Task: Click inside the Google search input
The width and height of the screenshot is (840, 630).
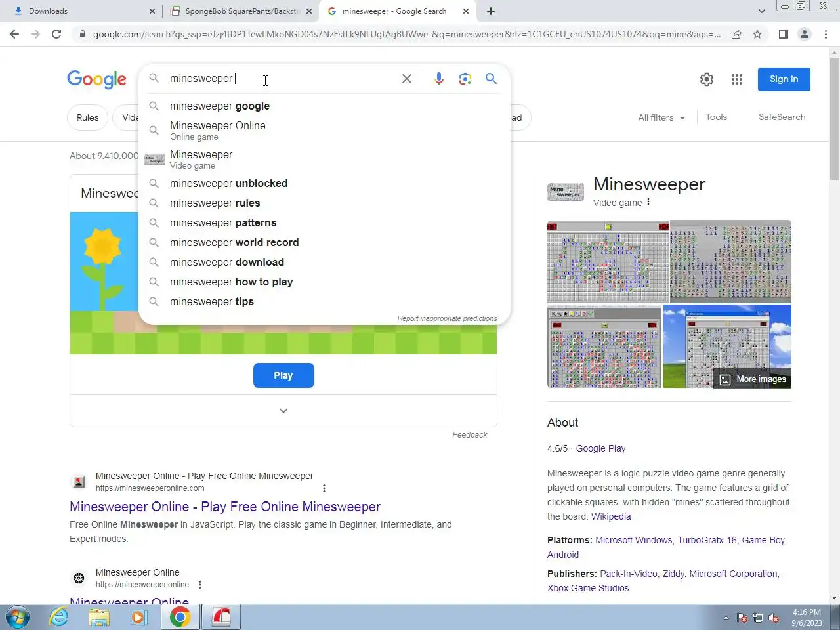Action: [x=282, y=79]
